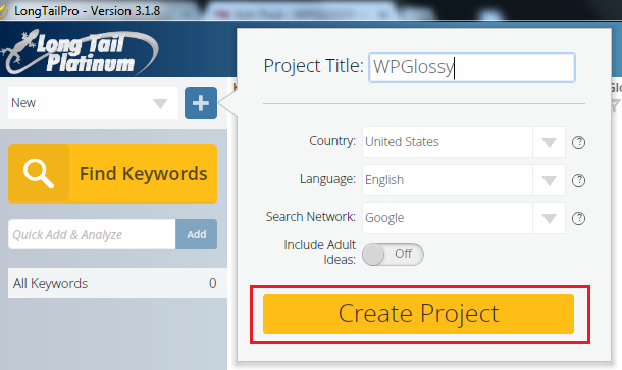This screenshot has width=622, height=370.
Task: Click the Find Keywords button label
Action: [144, 174]
